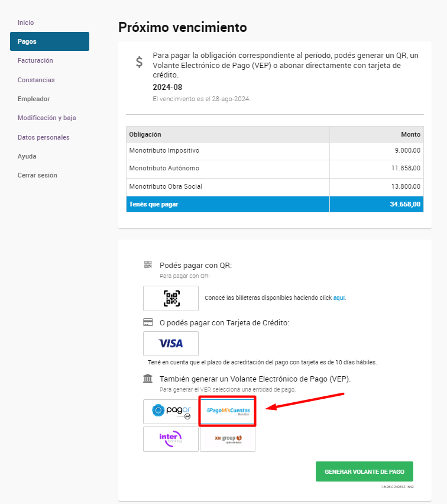Click Cerrar sesión to log out
This screenshot has height=504, width=447.
coord(37,175)
